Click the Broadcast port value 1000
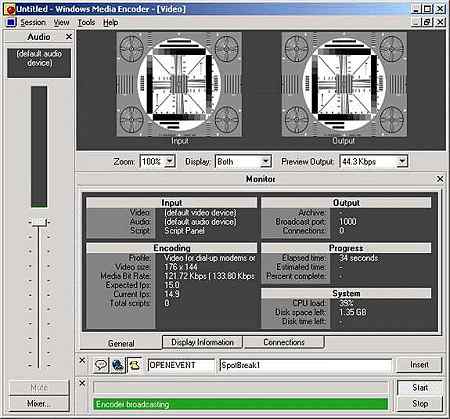This screenshot has width=450, height=419. coord(348,222)
